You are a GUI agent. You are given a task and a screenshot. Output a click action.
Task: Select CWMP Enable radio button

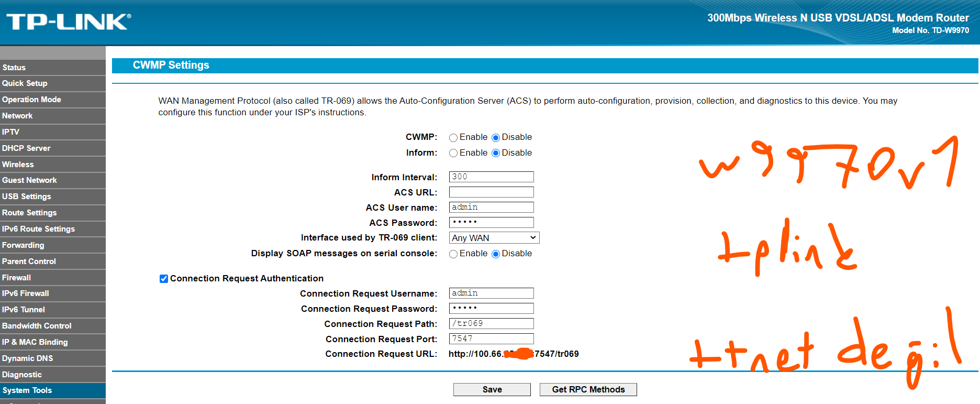[453, 138]
